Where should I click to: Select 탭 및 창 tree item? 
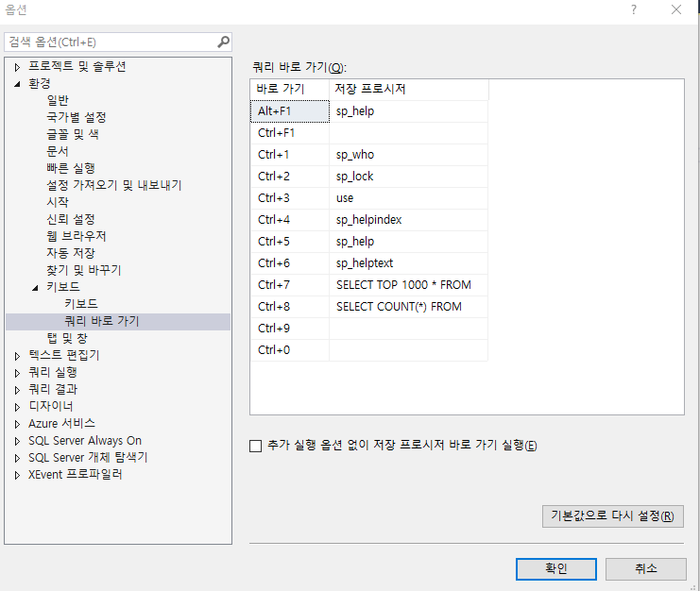tap(67, 338)
